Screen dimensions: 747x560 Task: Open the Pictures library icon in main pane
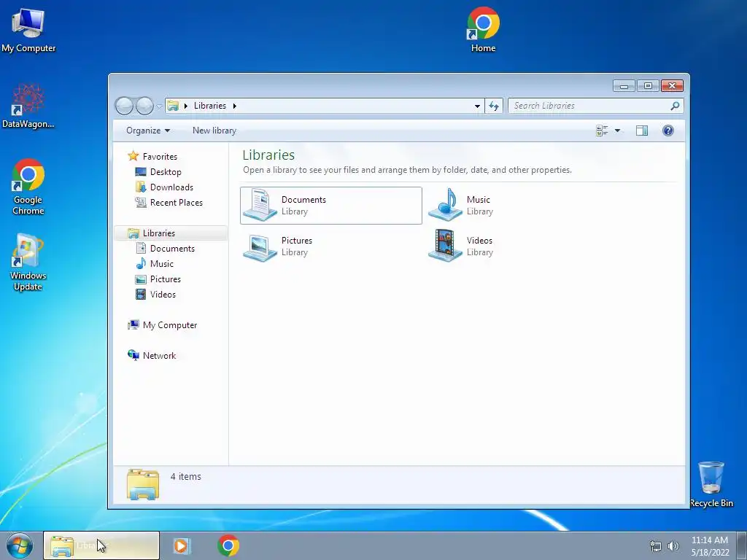260,246
